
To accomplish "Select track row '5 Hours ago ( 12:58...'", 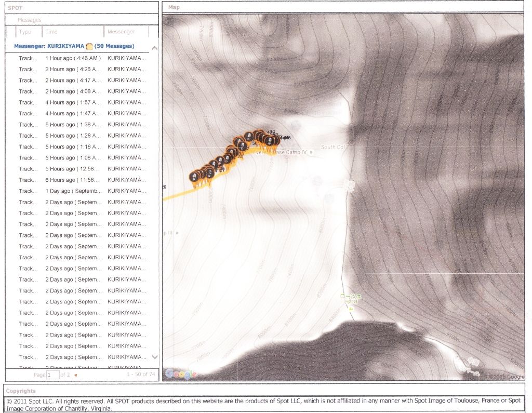I will coord(82,169).
